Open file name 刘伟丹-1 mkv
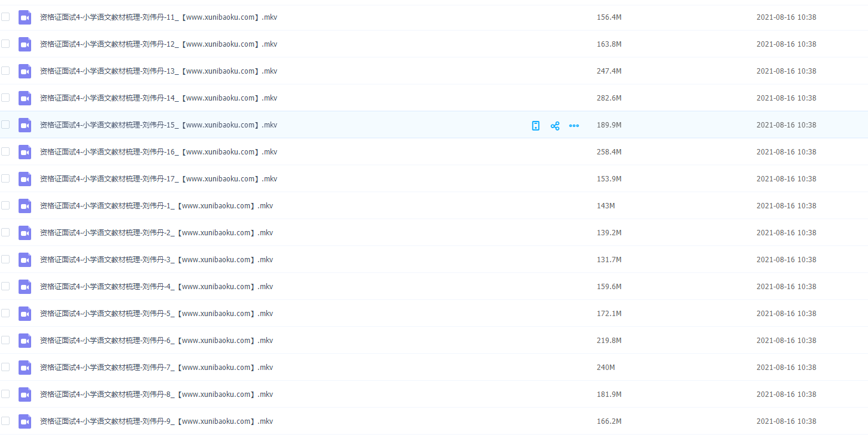The height and width of the screenshot is (440, 868). [x=156, y=206]
